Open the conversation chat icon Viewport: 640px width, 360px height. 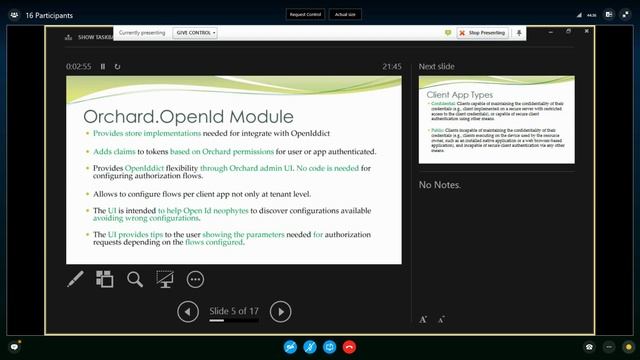click(14, 347)
